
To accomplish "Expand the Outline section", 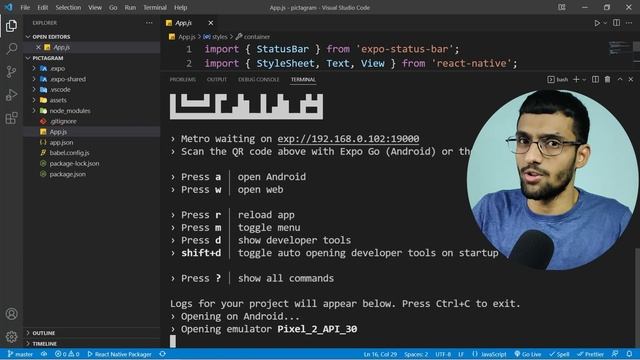I will tap(92, 333).
